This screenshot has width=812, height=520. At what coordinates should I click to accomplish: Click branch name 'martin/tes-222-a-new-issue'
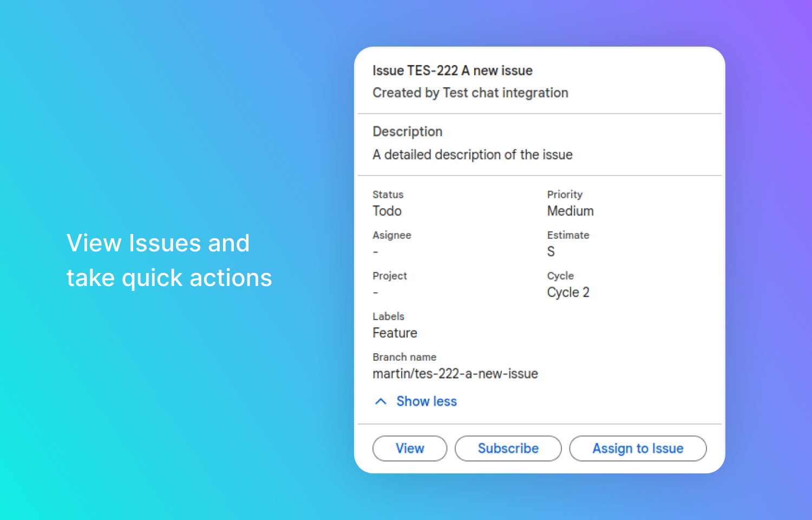click(455, 374)
